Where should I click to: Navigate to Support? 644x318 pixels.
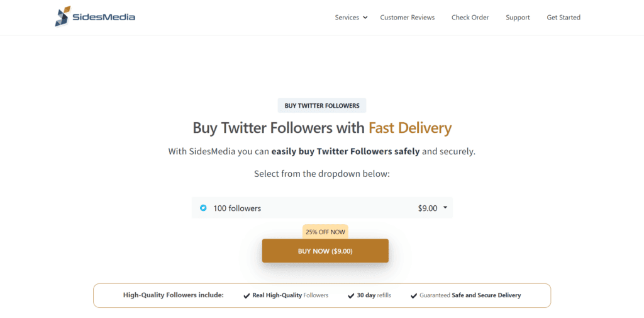pyautogui.click(x=518, y=18)
